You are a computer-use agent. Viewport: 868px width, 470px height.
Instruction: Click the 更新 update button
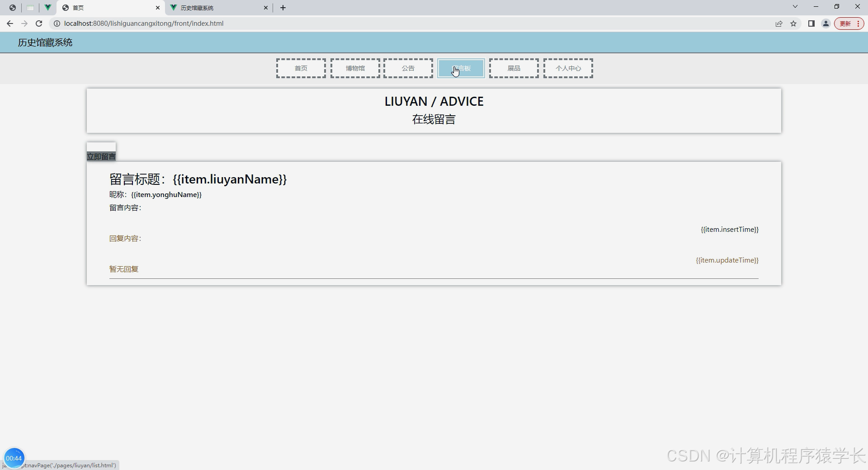tap(849, 23)
